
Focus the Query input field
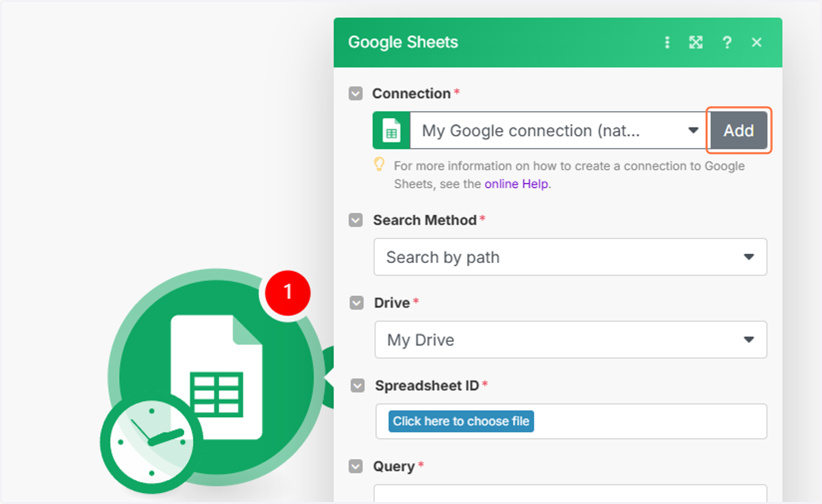[570, 494]
